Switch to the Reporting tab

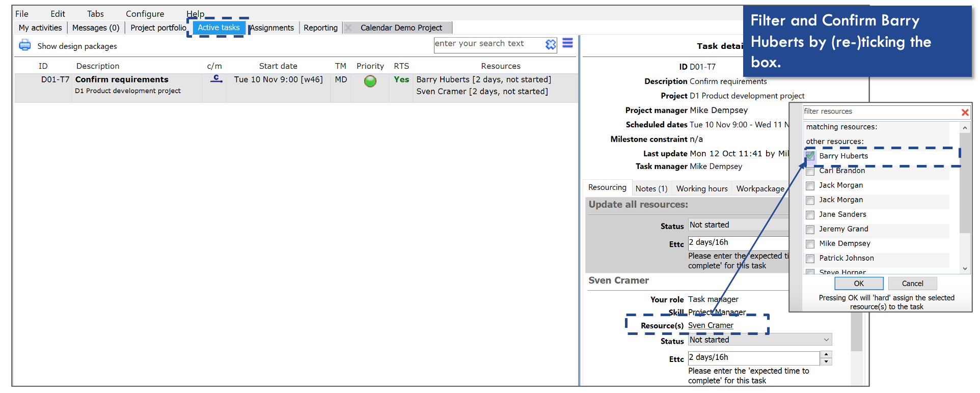320,27
